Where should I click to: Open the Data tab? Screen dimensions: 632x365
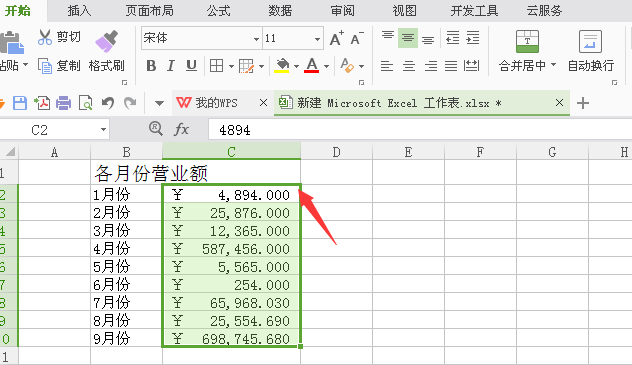pyautogui.click(x=280, y=10)
